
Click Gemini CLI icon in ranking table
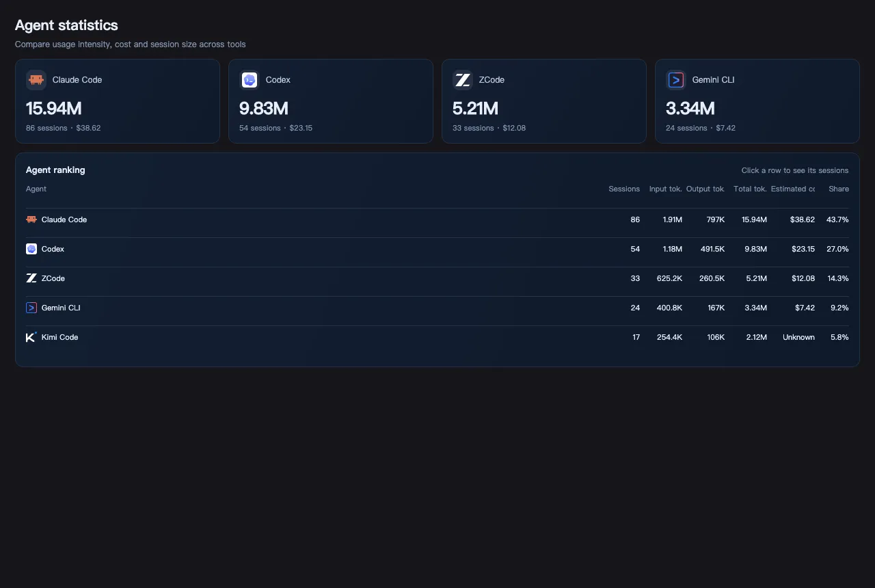click(x=31, y=308)
